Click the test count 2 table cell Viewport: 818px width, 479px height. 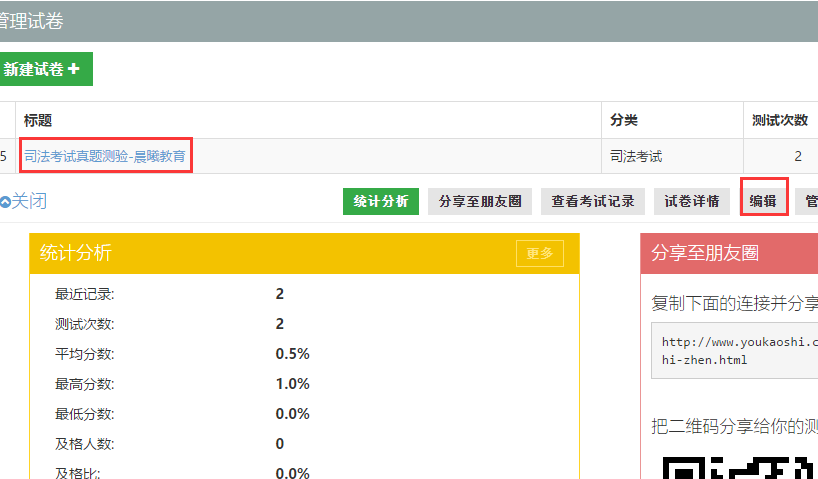(798, 156)
